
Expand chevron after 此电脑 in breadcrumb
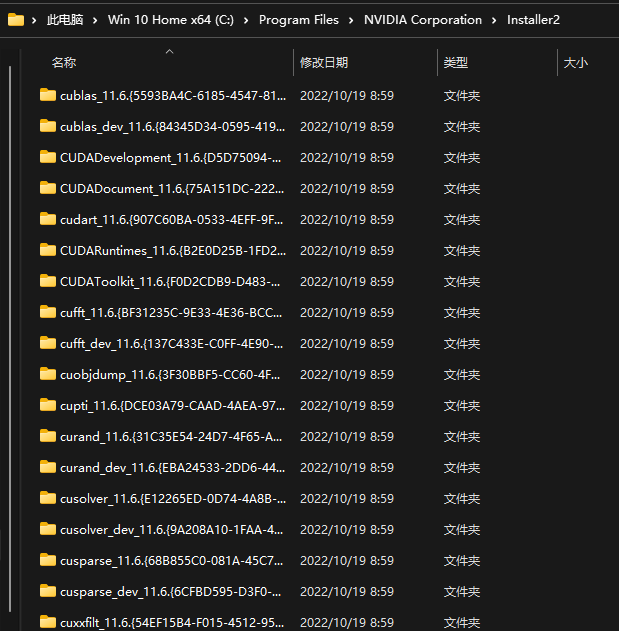(x=95, y=20)
